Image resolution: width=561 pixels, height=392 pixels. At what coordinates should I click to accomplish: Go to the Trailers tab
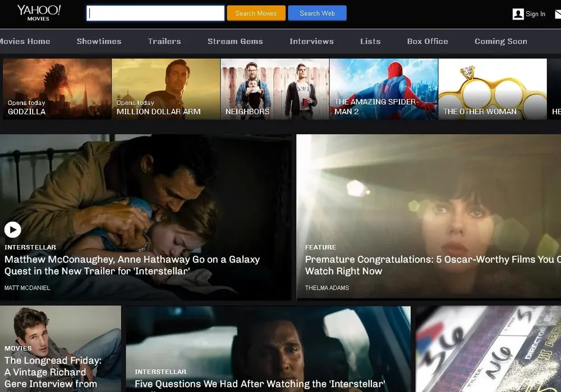[164, 41]
